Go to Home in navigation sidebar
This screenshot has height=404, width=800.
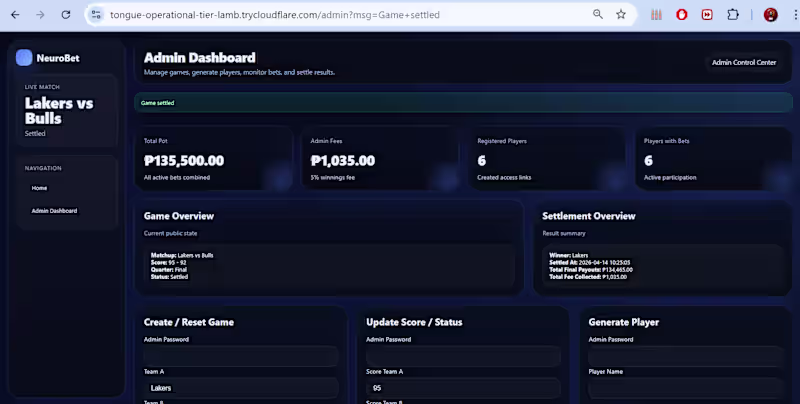pos(39,188)
